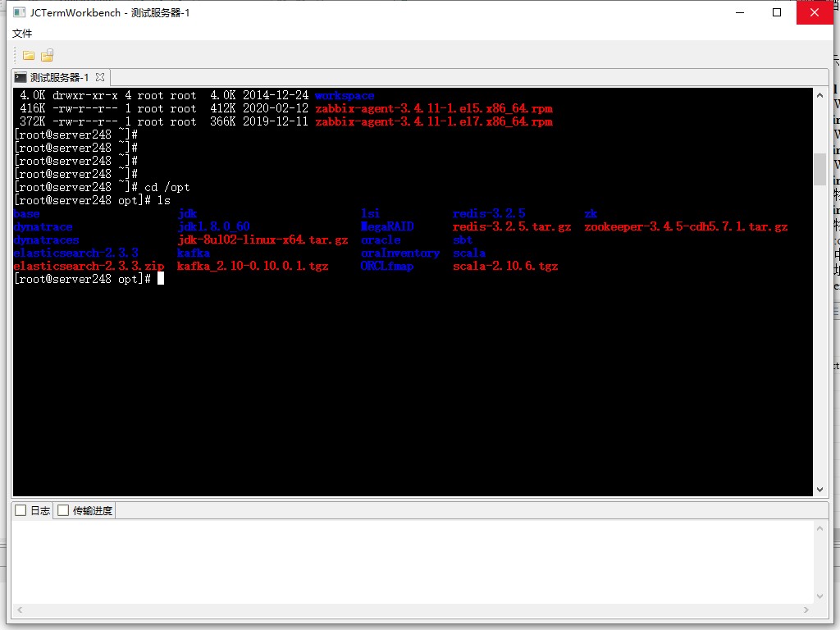
Task: Click the terminal vertical scrollbar thumb
Action: (x=819, y=169)
